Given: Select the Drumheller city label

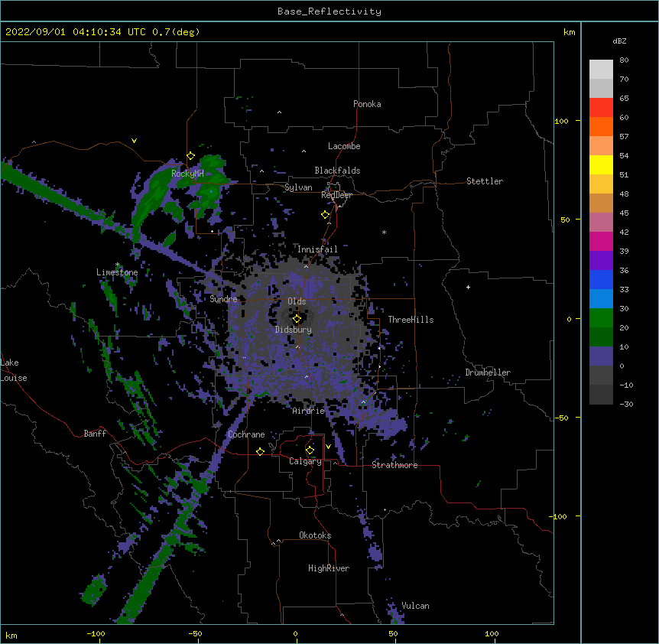Looking at the screenshot, I should 488,372.
